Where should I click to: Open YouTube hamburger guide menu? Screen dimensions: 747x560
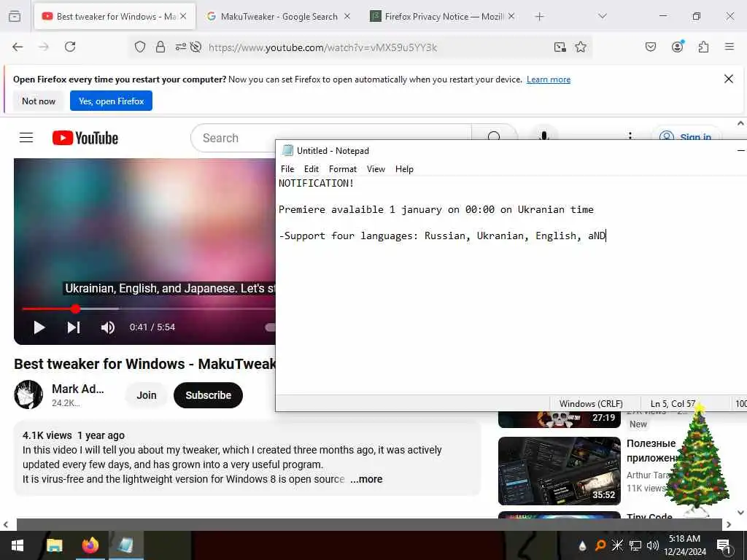(26, 138)
